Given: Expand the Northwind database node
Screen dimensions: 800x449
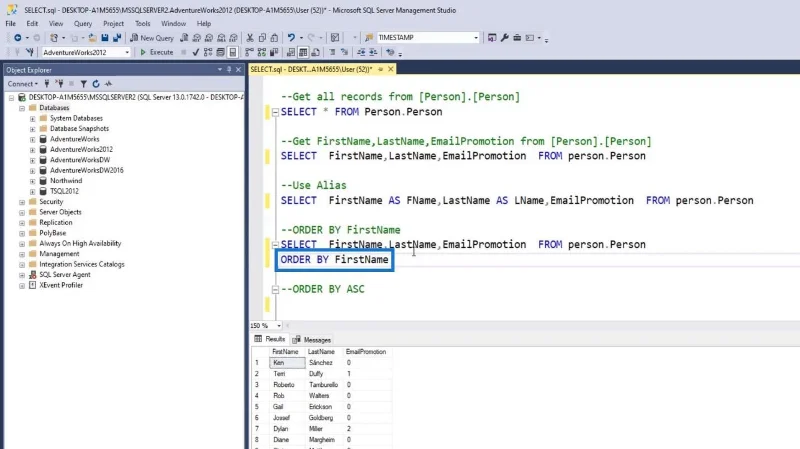Looking at the screenshot, I should (32, 181).
